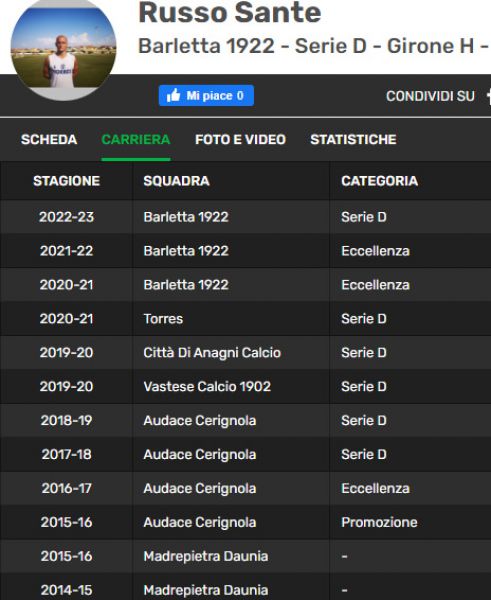Click Madrepietra Daunia in 2015-16 row

pos(206,556)
